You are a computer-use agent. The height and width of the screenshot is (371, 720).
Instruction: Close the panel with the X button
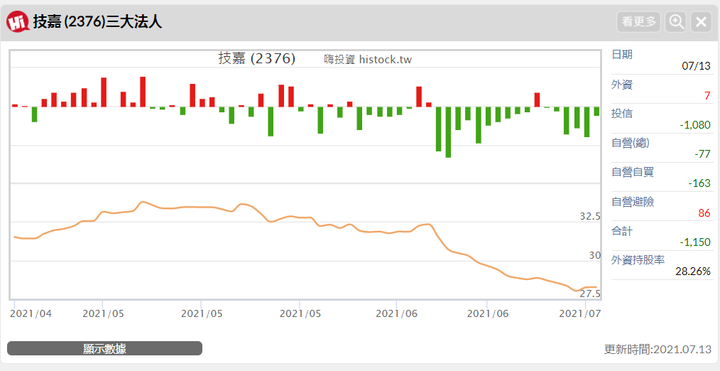coord(701,22)
